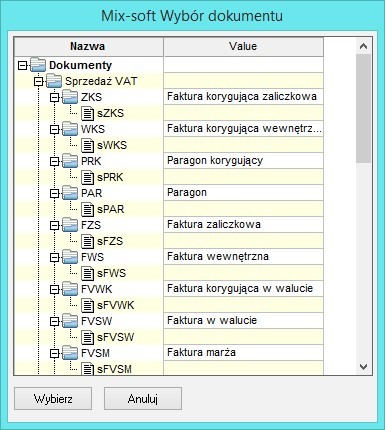Image resolution: width=385 pixels, height=430 pixels.
Task: Select the Dokumenty label text
Action: click(80, 65)
